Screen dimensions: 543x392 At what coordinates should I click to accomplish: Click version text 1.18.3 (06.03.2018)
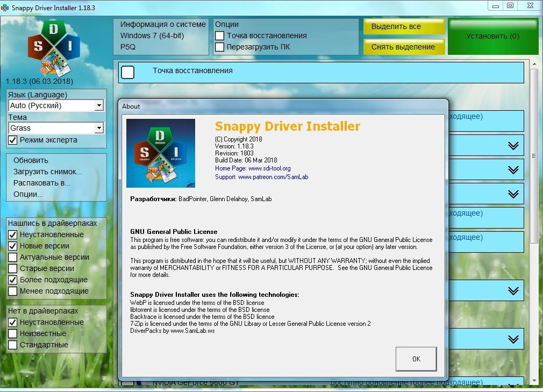(x=39, y=81)
